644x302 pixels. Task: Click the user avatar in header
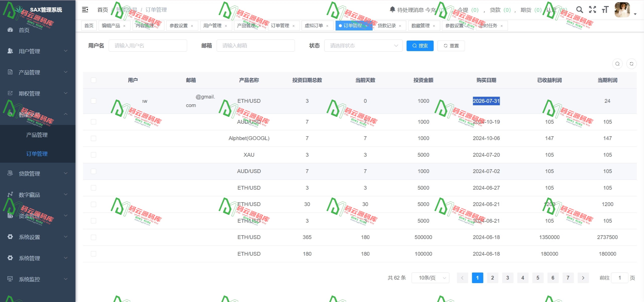point(622,10)
